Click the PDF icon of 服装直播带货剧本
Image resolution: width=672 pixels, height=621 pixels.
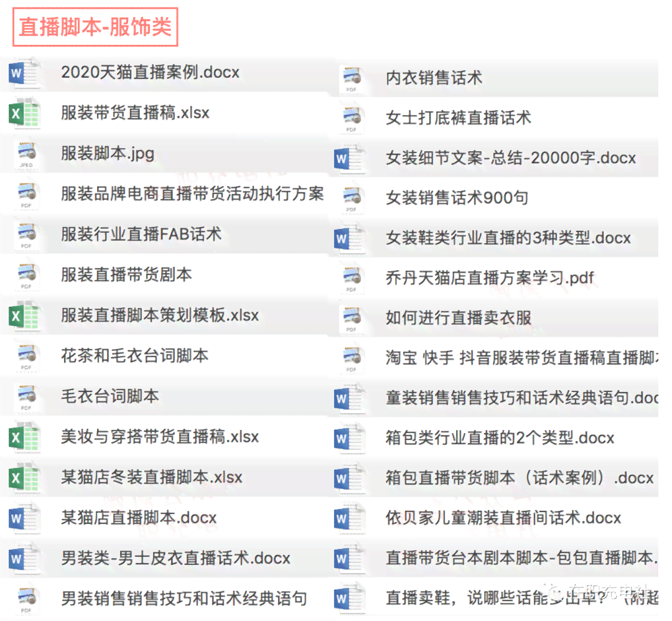[27, 276]
